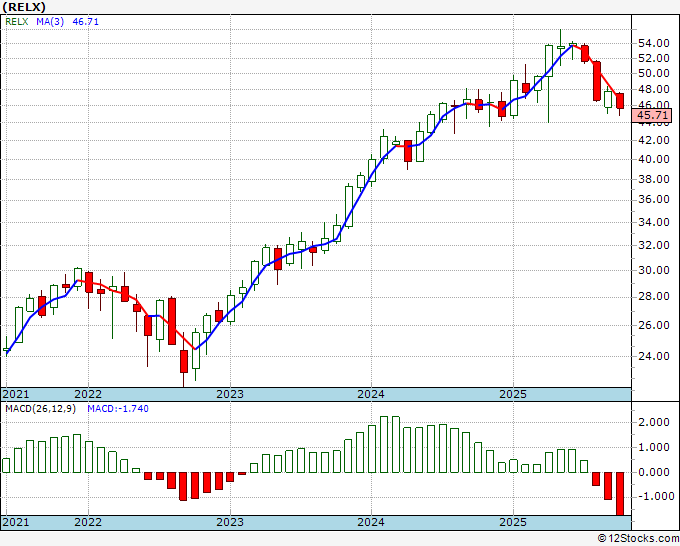Viewport: 680px width, 546px height.
Task: Click the 45.71 current price tag
Action: pos(652,115)
